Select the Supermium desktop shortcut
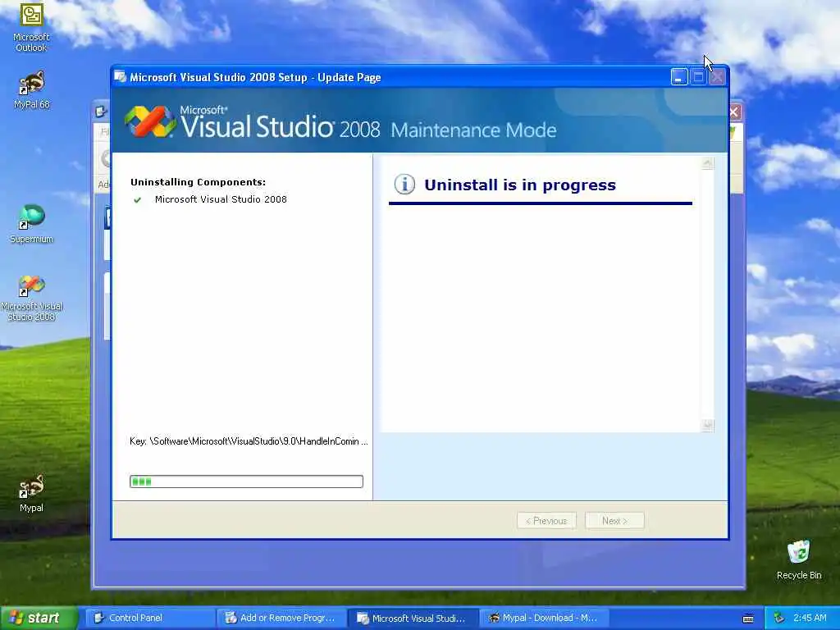Viewport: 840px width, 630px height. [32, 224]
